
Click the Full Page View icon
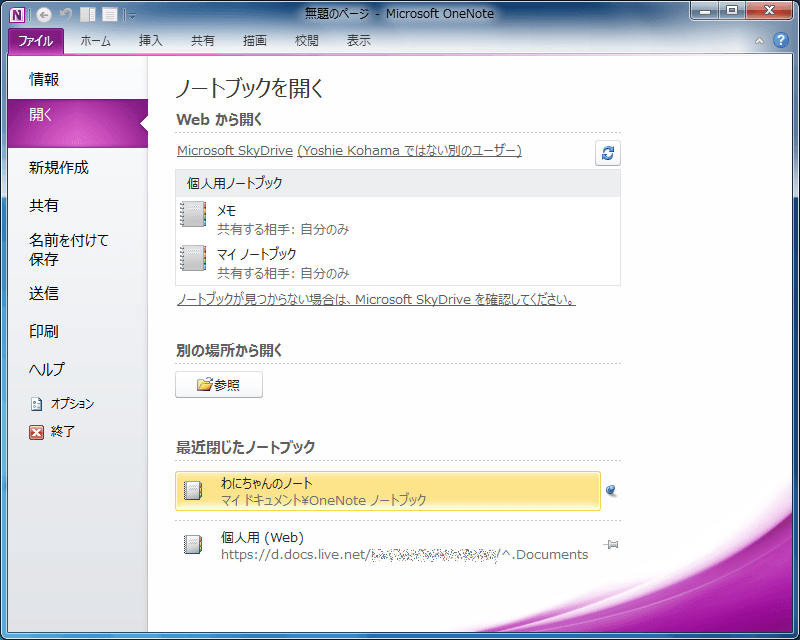click(109, 15)
